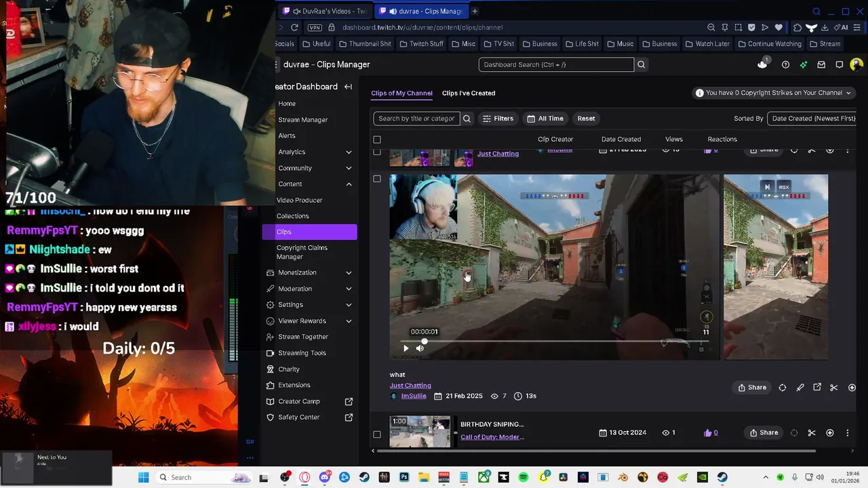868x488 pixels.
Task: Click the Search by title or category field
Action: pos(416,119)
